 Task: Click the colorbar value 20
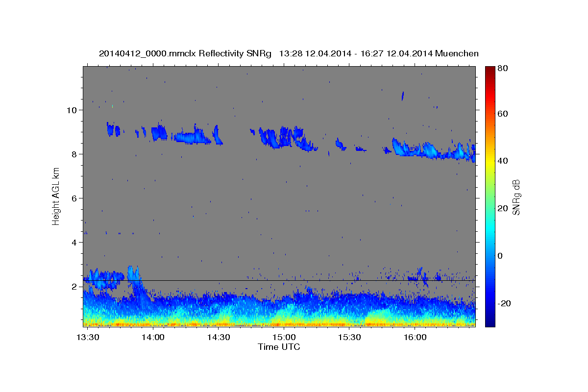(502, 208)
